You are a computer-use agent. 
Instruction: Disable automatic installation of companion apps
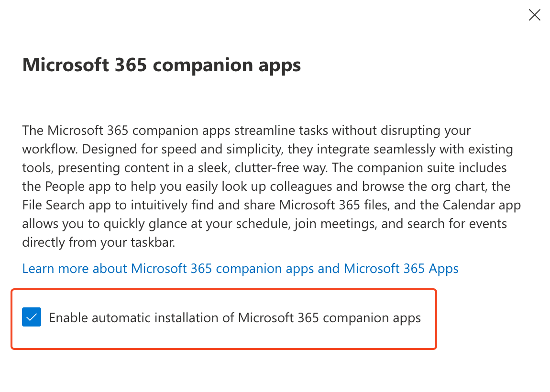(31, 317)
